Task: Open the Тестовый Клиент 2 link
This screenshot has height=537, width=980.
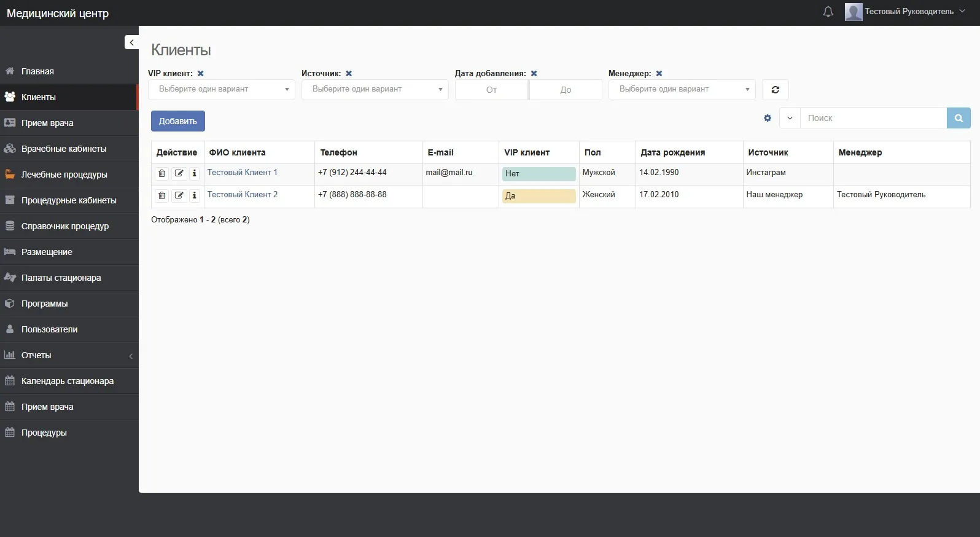Action: (x=242, y=195)
